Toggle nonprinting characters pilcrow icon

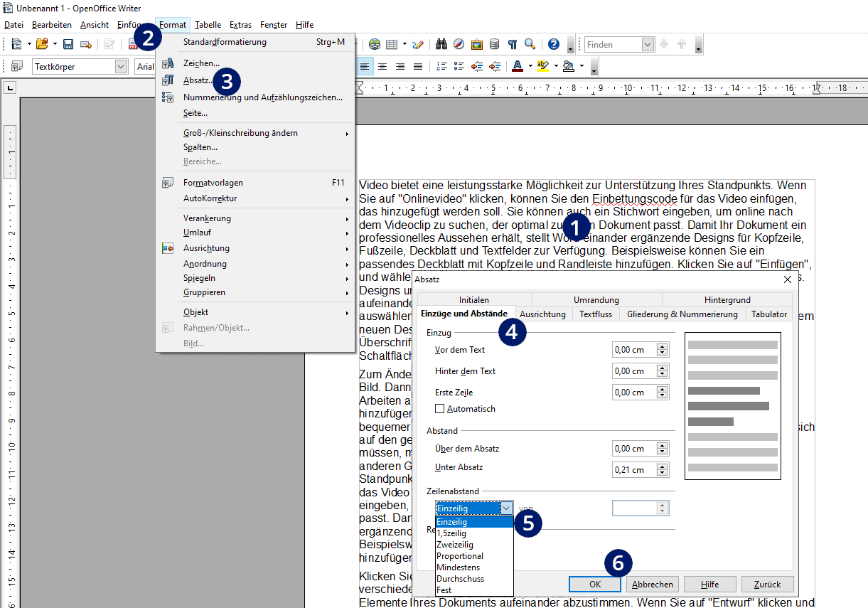pyautogui.click(x=513, y=44)
